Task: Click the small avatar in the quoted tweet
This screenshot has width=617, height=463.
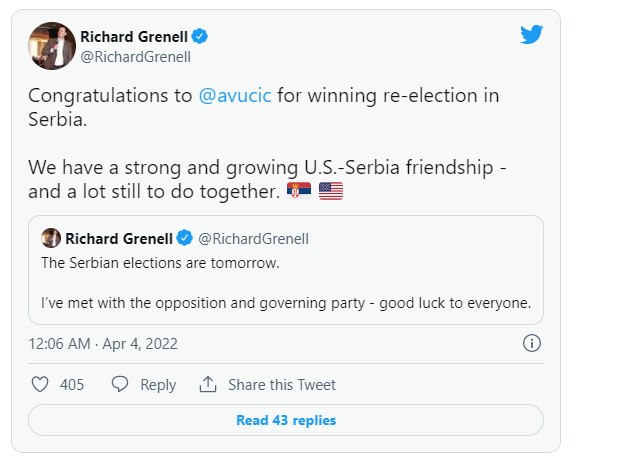Action: [51, 238]
